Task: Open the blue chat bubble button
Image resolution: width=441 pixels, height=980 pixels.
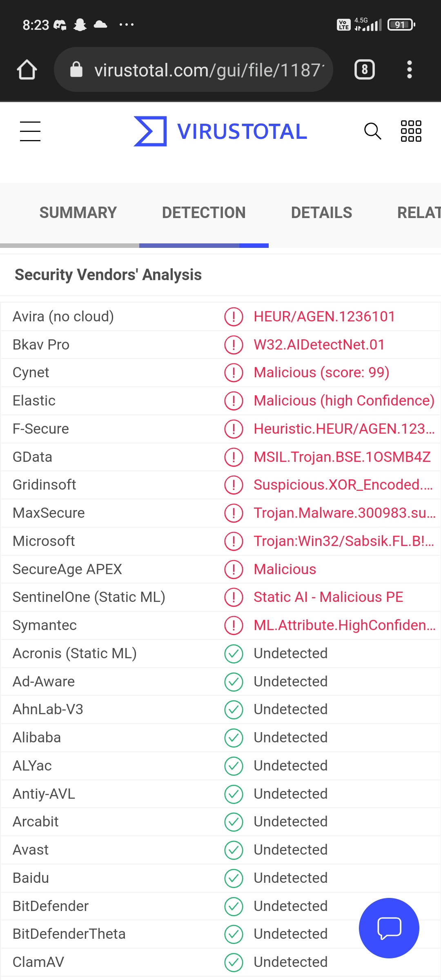Action: pos(389,928)
